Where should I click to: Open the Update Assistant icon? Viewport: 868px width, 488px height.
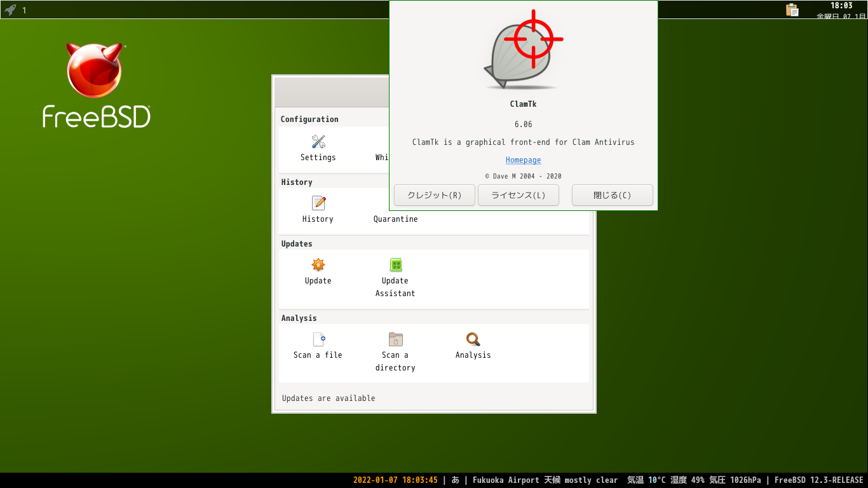click(x=396, y=265)
